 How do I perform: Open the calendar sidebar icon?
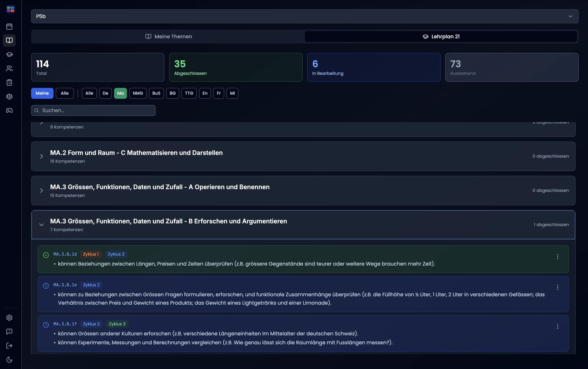point(9,26)
